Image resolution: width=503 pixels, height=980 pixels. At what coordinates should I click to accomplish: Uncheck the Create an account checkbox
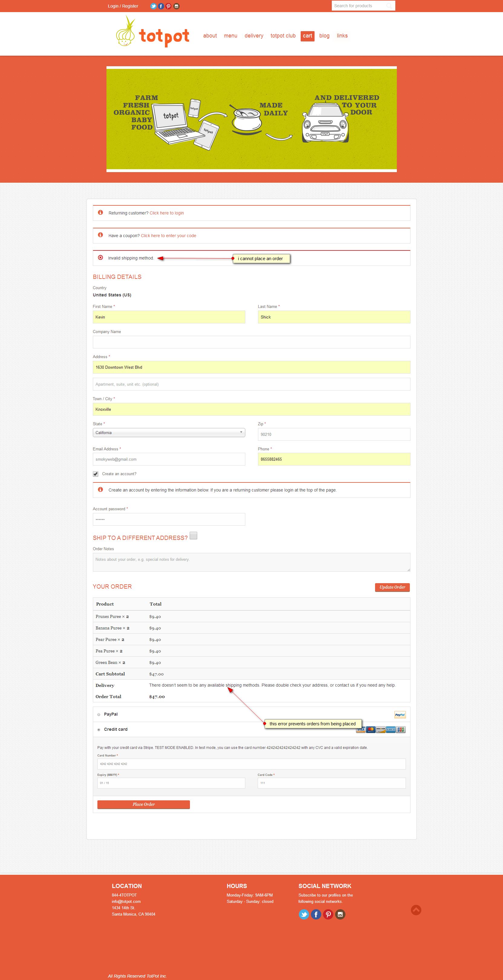tap(96, 474)
